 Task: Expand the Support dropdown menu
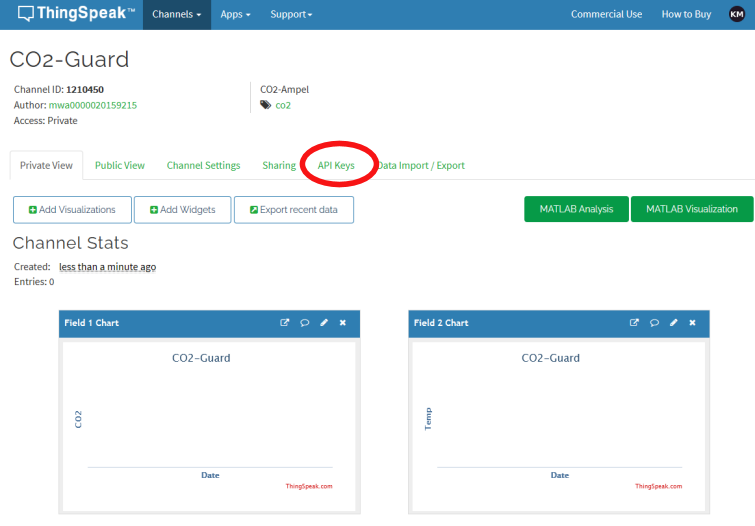point(291,14)
